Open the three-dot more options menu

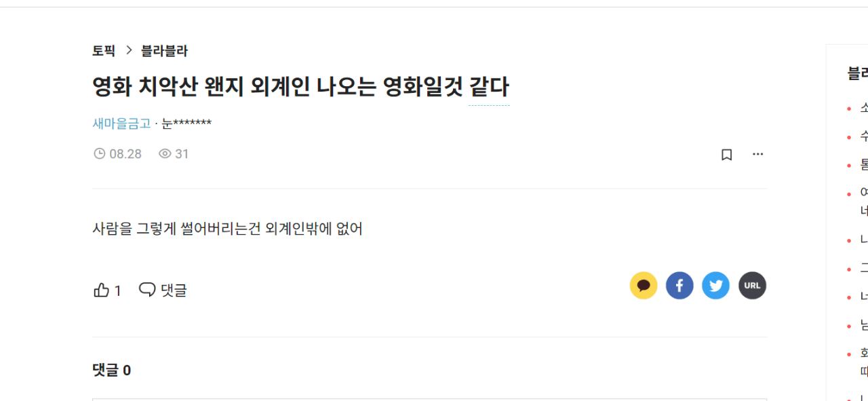tap(757, 154)
